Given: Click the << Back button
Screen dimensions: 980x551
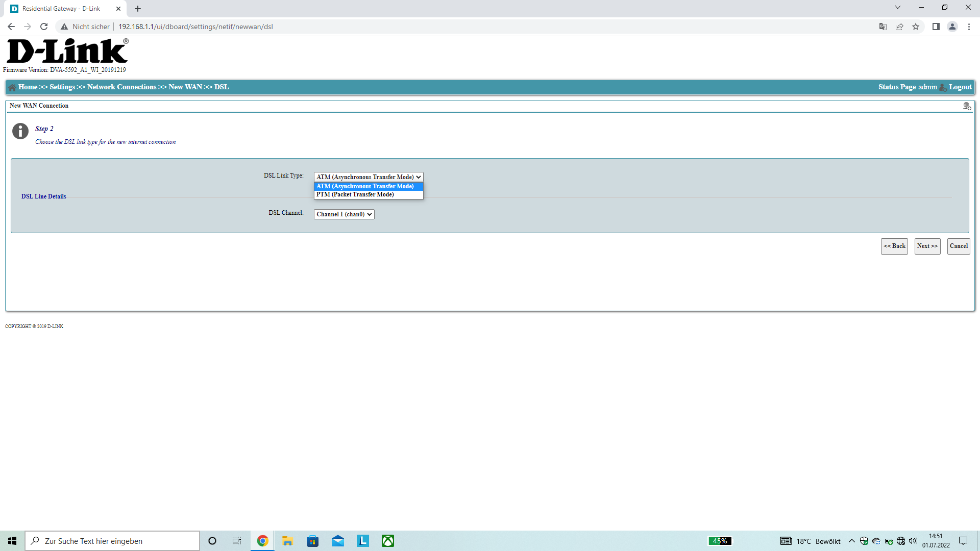Looking at the screenshot, I should pyautogui.click(x=894, y=246).
